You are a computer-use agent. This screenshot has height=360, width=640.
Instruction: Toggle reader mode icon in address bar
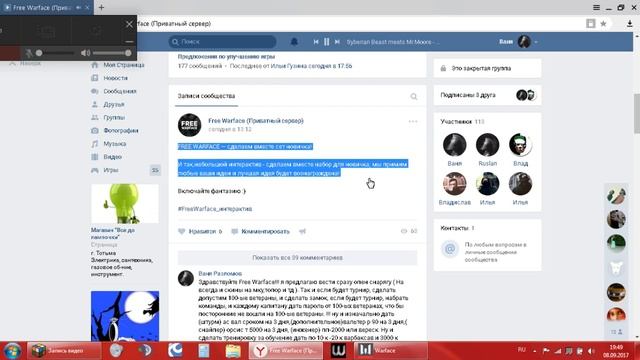pyautogui.click(x=591, y=24)
